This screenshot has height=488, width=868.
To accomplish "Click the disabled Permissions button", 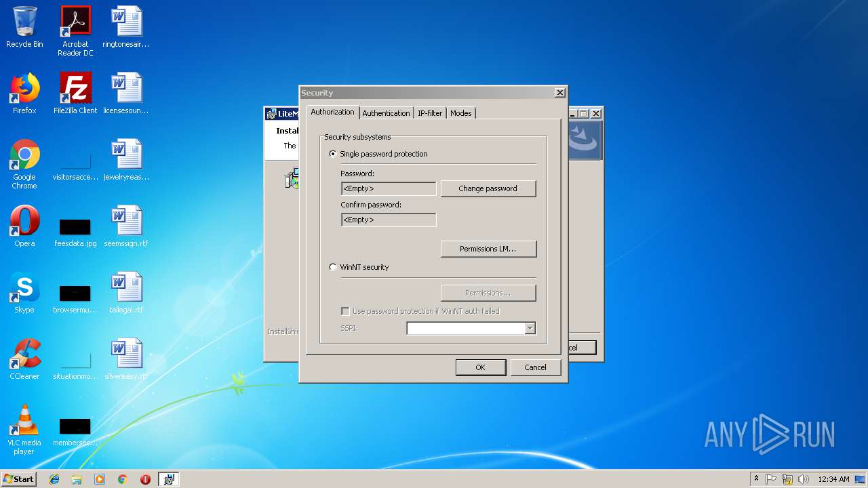I will (488, 293).
